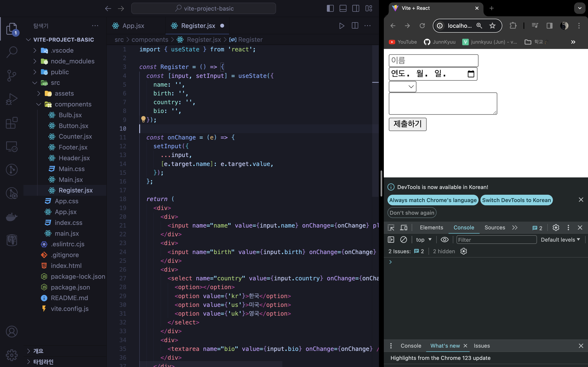Image resolution: width=588 pixels, height=367 pixels.
Task: Open the Elements tab in DevTools
Action: tap(431, 228)
